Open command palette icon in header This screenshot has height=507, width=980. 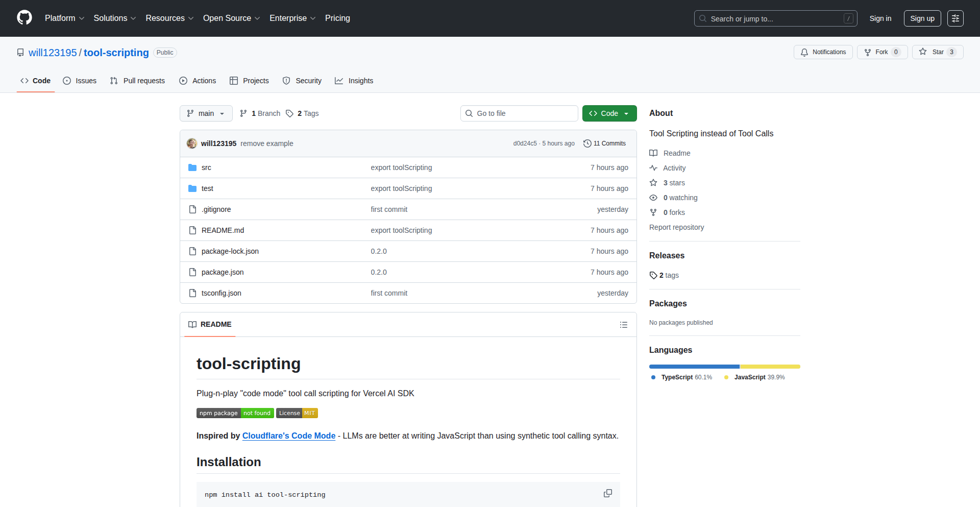click(x=955, y=18)
